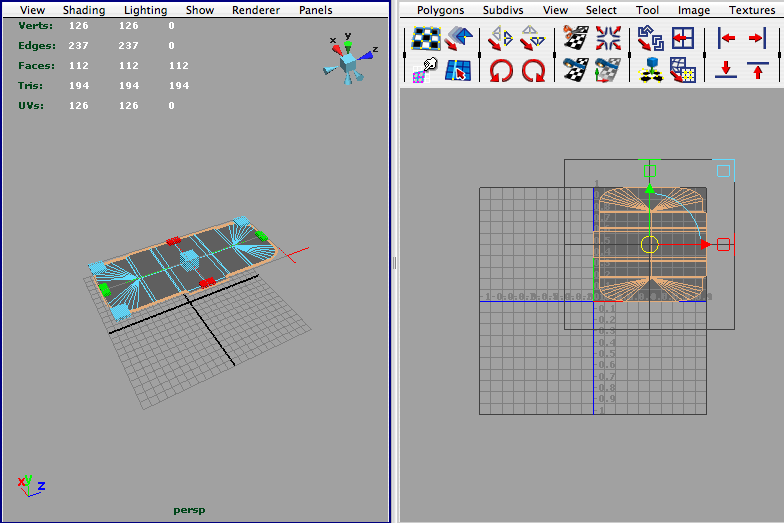Click the Verts: heads-up label
The image size is (784, 523).
(x=36, y=26)
